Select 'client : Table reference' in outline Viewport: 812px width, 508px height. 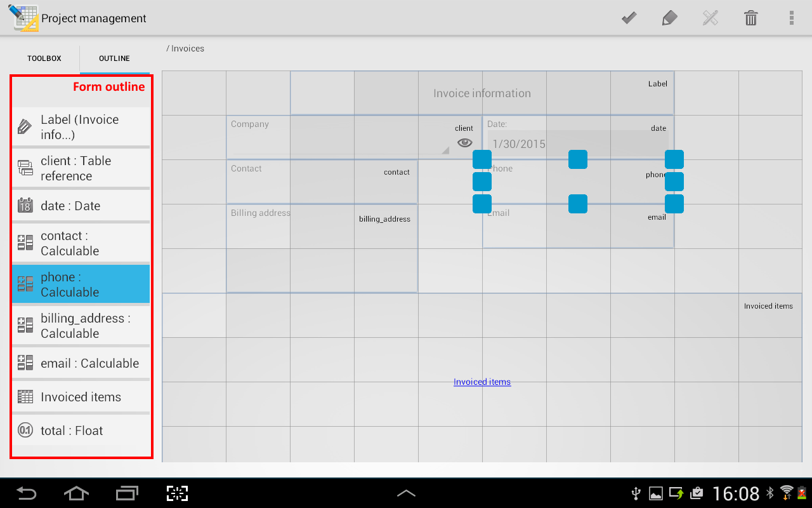[x=81, y=168]
